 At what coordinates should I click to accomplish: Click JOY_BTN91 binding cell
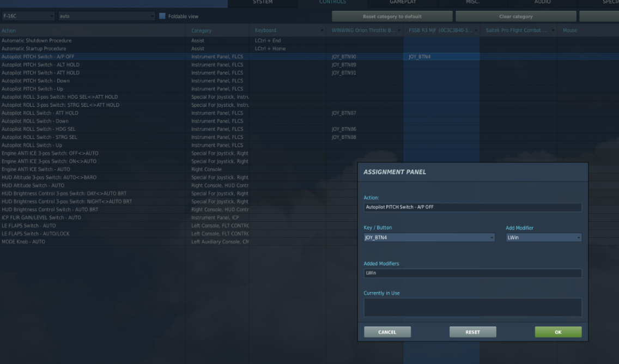pyautogui.click(x=365, y=72)
